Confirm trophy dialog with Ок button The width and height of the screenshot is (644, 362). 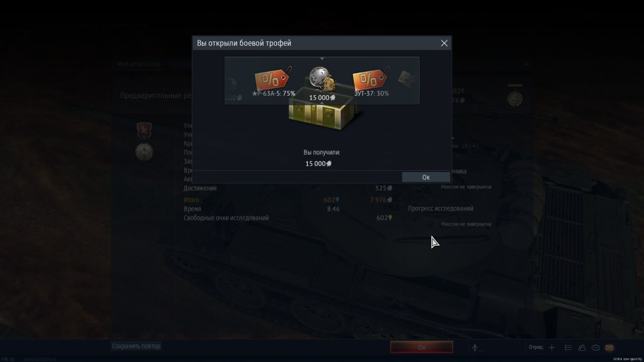426,177
